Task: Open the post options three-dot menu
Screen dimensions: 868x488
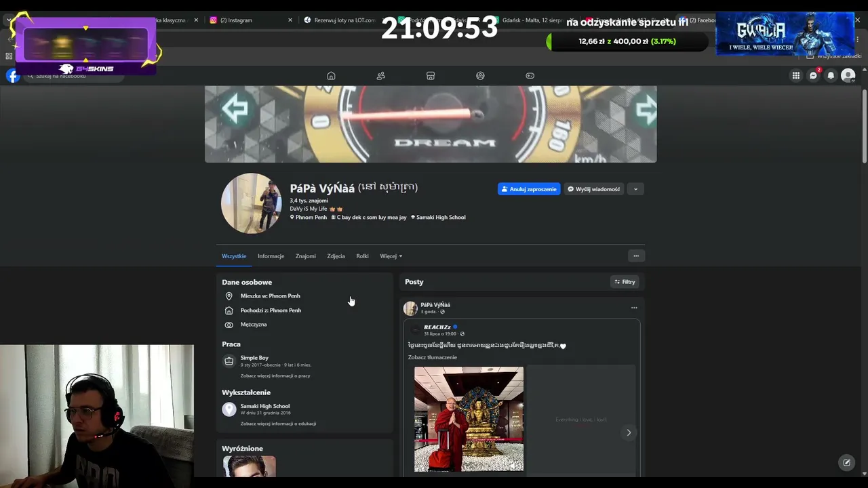Action: coord(634,308)
